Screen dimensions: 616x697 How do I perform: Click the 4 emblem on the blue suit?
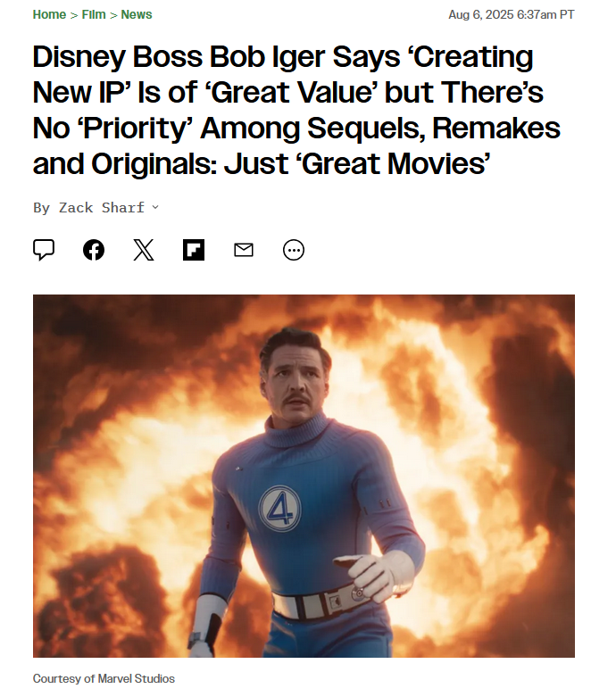[279, 509]
